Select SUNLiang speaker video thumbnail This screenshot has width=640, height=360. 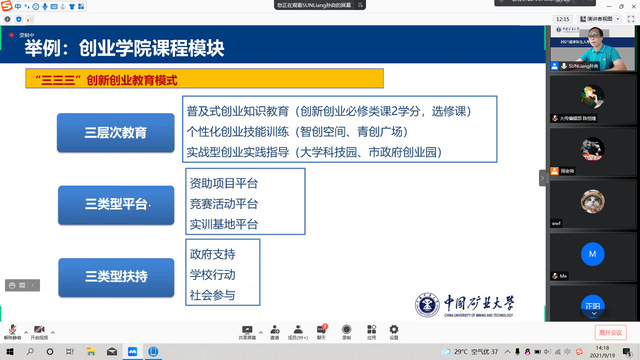coord(593,48)
